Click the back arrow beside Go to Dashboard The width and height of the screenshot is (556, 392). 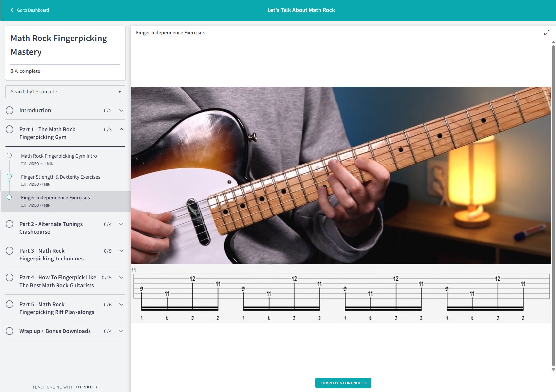pyautogui.click(x=12, y=10)
